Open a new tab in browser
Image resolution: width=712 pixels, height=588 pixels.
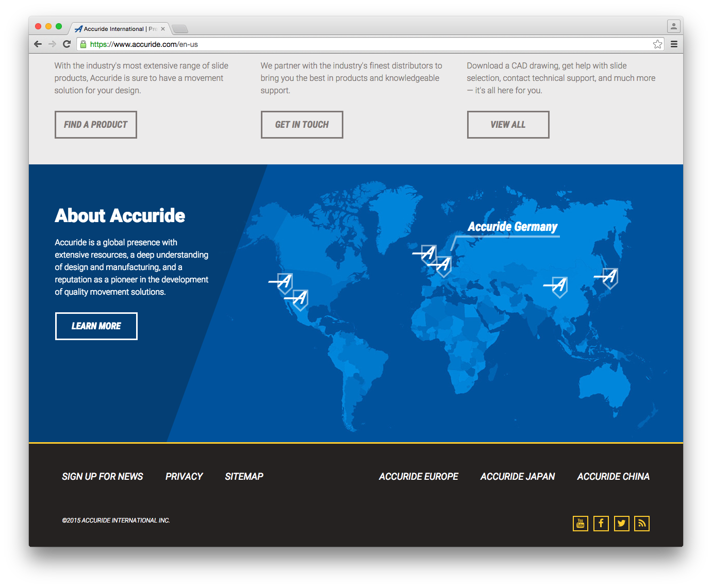point(180,29)
